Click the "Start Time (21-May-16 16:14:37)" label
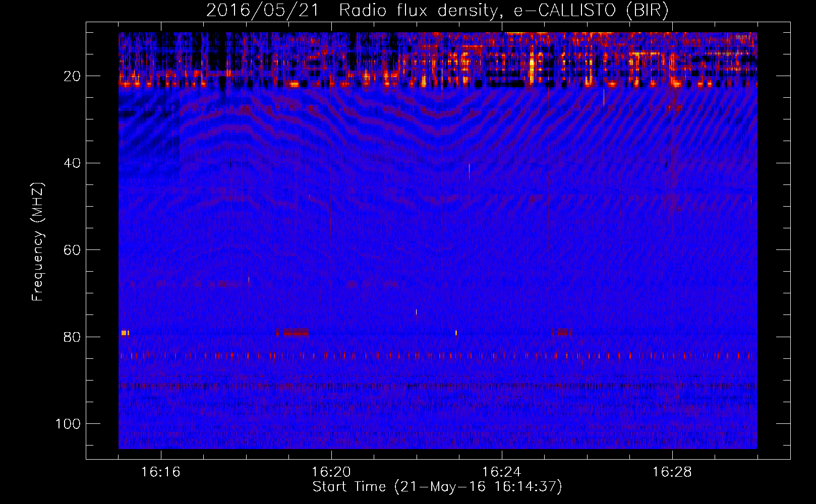 (x=437, y=487)
